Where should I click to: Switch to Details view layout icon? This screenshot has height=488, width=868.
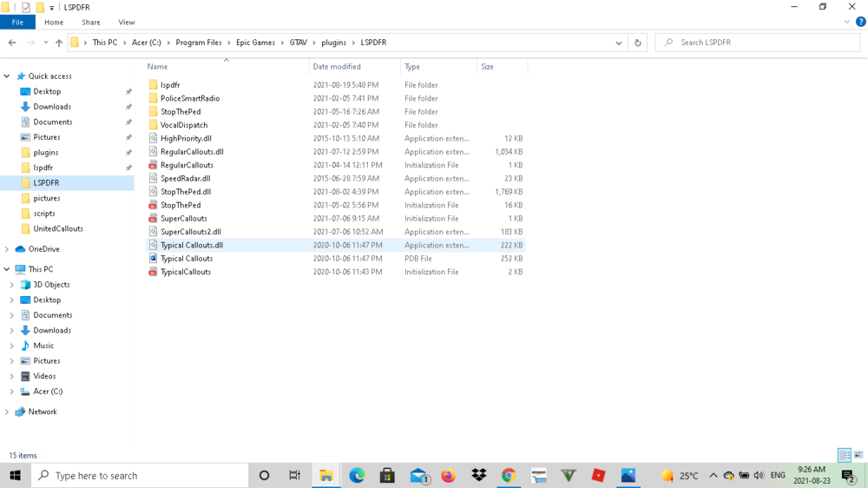[x=845, y=455]
